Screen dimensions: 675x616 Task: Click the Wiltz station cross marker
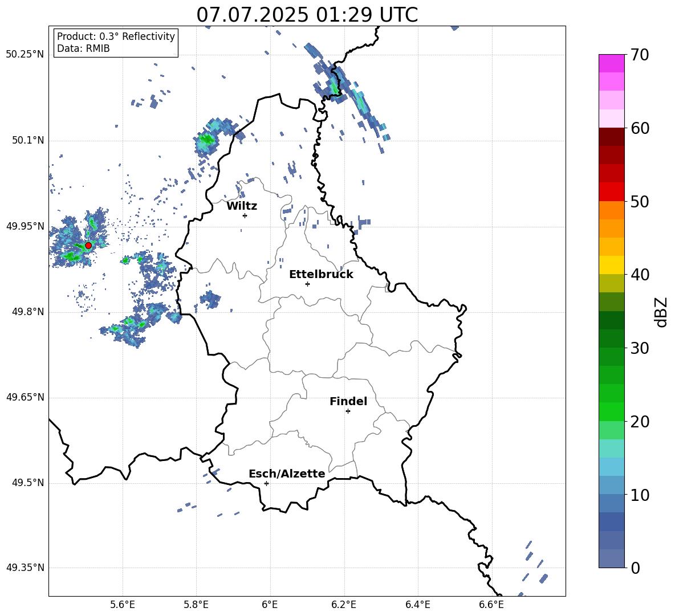[x=245, y=215]
